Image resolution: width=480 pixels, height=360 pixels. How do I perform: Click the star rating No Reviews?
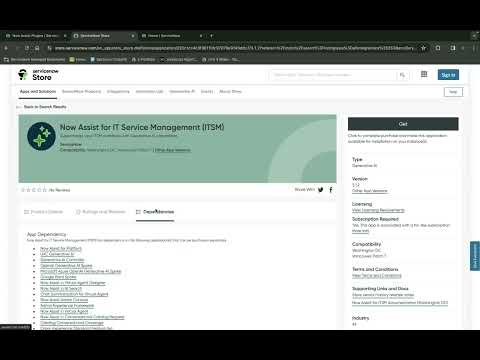[x=45, y=190]
